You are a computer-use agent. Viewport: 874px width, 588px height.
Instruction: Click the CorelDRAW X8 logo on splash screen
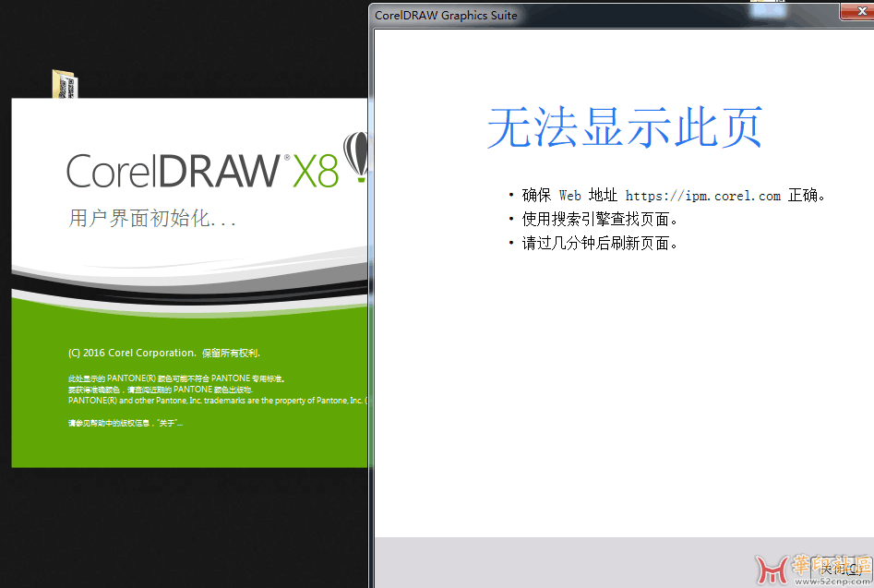(x=202, y=171)
